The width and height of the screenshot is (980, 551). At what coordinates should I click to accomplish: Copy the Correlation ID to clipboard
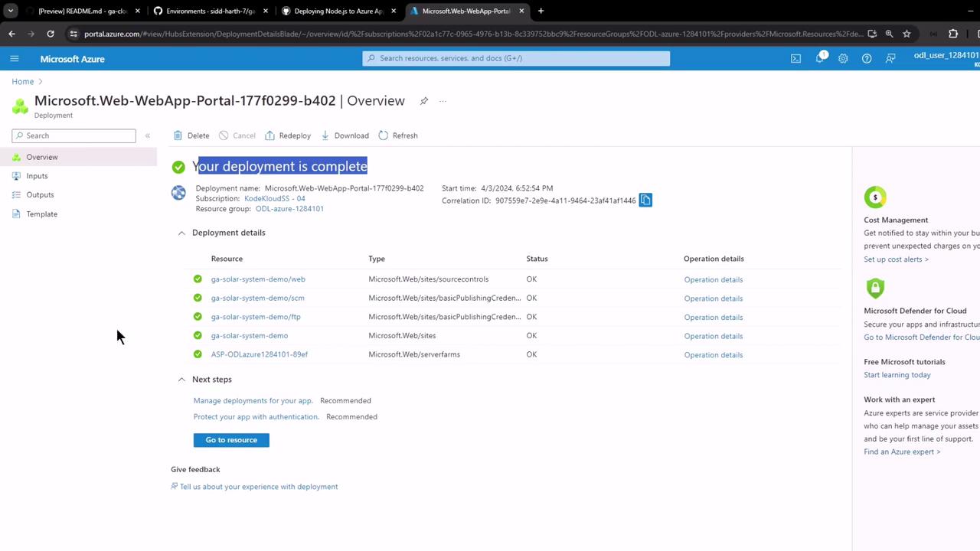(x=645, y=201)
